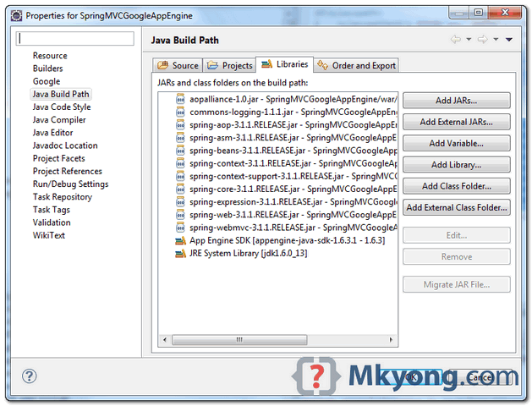Image resolution: width=532 pixels, height=406 pixels.
Task: Click the horizontal scrollbar thumb in libraries list
Action: (239, 339)
